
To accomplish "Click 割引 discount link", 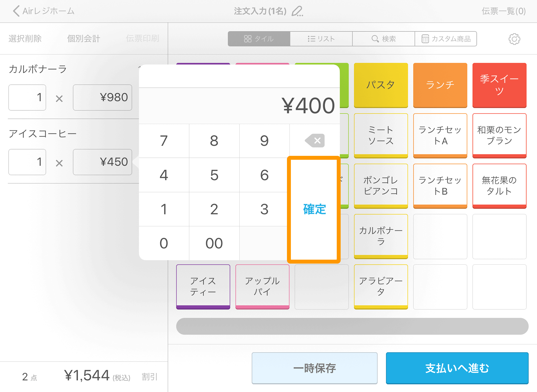I will coord(149,377).
